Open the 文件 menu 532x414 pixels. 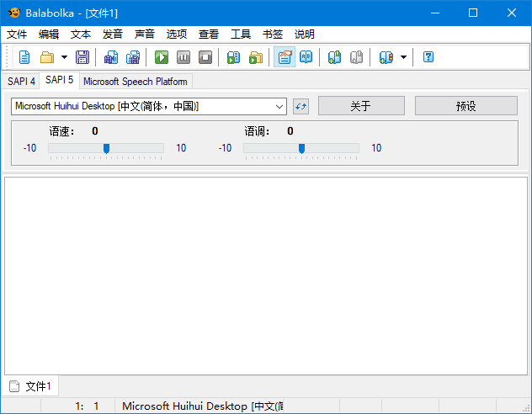pyautogui.click(x=17, y=34)
